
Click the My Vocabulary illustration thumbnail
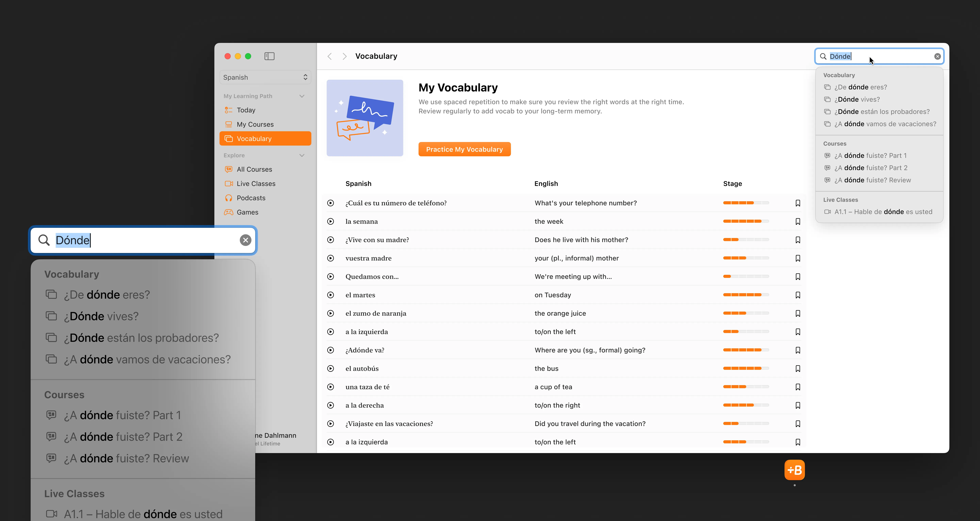coord(365,118)
